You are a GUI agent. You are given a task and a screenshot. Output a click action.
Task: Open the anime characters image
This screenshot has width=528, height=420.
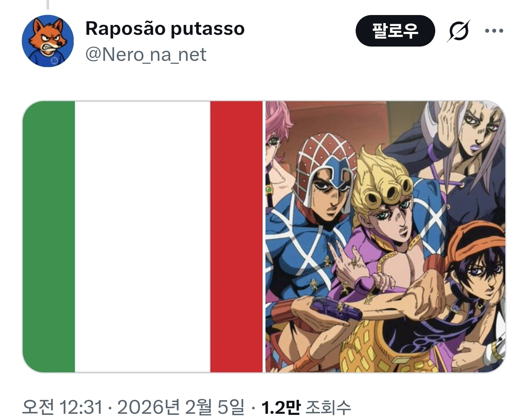tap(385, 236)
